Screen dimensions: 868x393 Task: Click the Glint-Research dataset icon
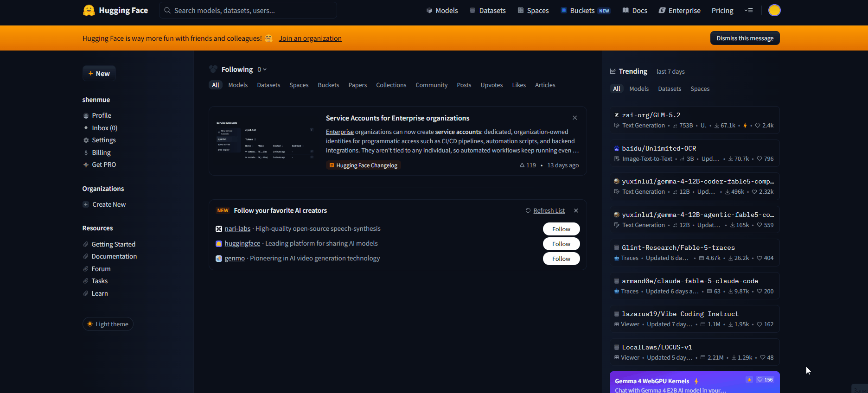point(617,247)
